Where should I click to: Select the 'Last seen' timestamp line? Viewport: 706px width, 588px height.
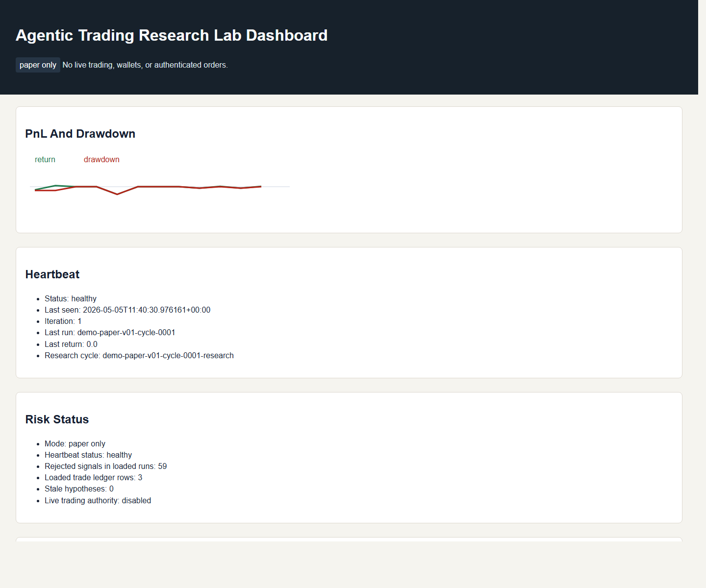click(x=127, y=310)
